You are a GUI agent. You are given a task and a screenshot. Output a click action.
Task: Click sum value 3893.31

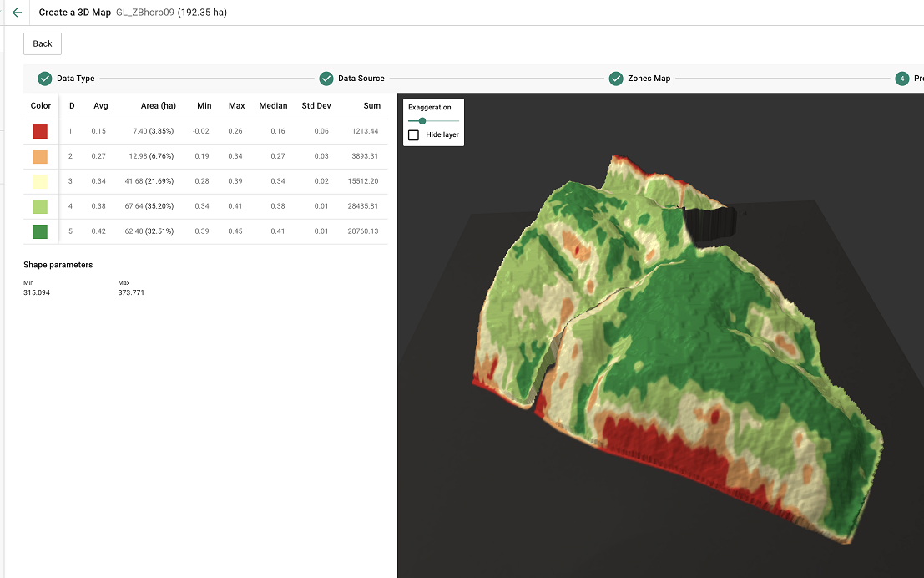366,156
